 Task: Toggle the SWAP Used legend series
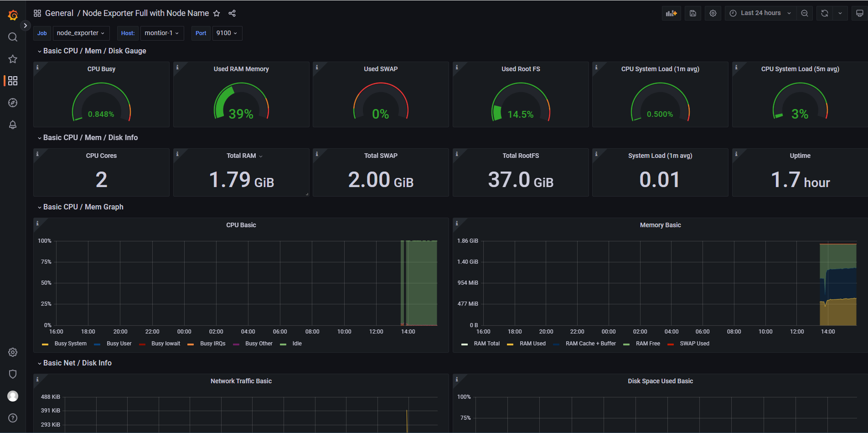694,344
